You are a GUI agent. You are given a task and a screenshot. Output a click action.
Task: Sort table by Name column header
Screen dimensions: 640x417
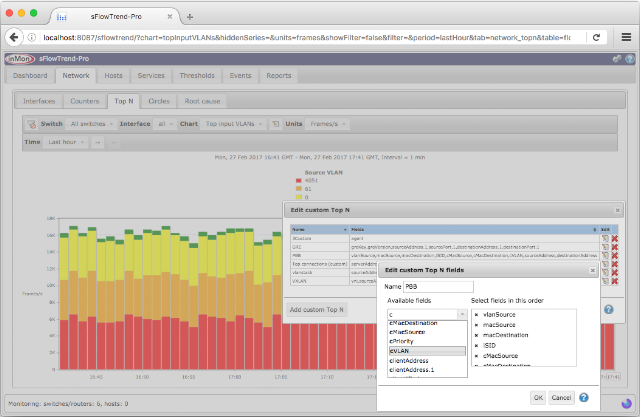[x=320, y=230]
